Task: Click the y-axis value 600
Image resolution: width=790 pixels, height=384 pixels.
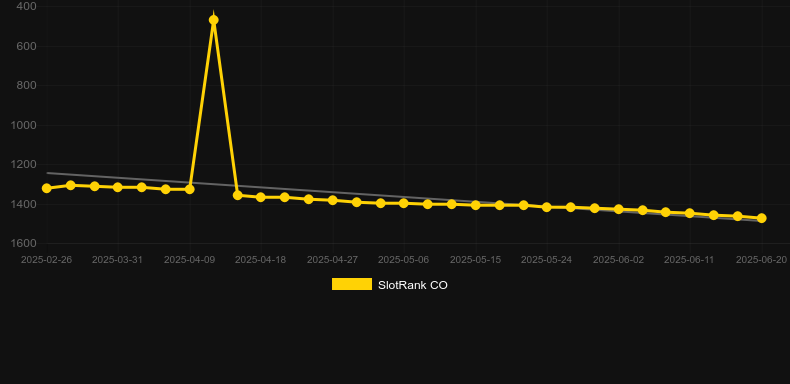Action: pos(26,46)
